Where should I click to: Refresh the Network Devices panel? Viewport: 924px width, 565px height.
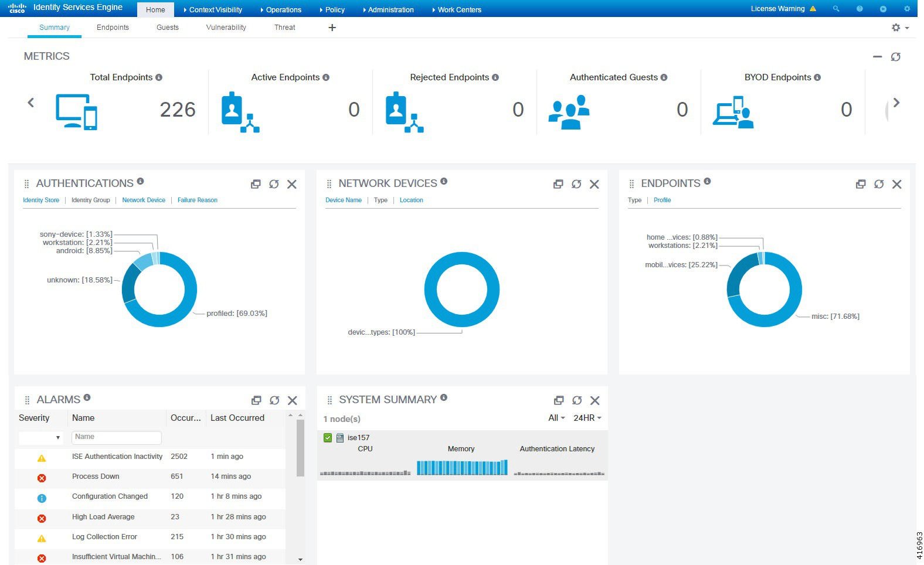coord(576,184)
